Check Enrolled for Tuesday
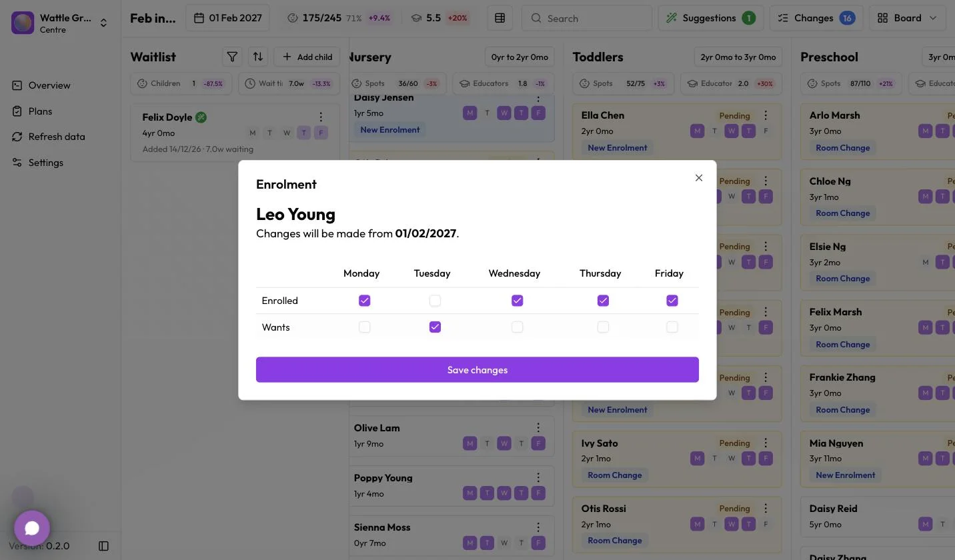 tap(435, 301)
